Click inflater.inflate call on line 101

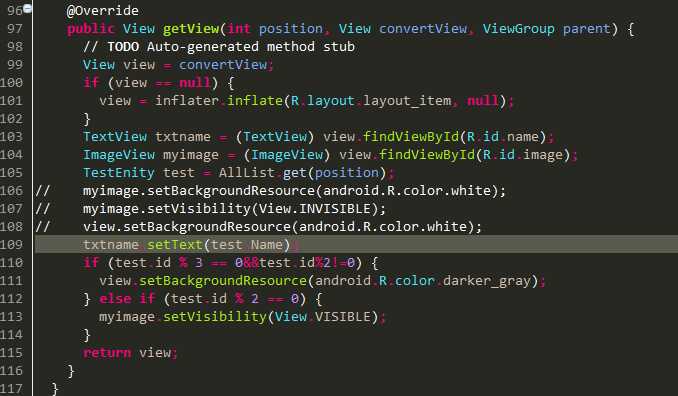click(219, 101)
